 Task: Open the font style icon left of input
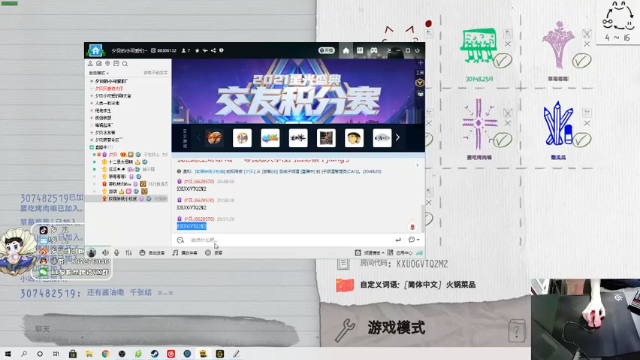180,240
